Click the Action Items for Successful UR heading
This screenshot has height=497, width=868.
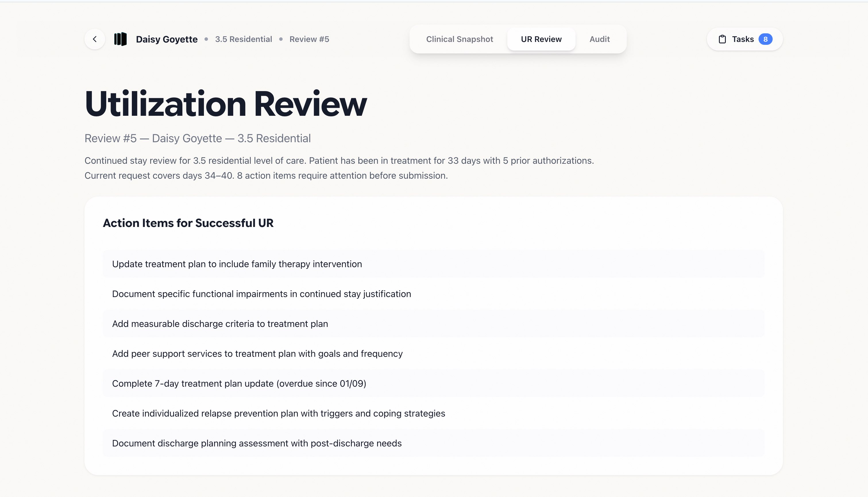click(188, 223)
